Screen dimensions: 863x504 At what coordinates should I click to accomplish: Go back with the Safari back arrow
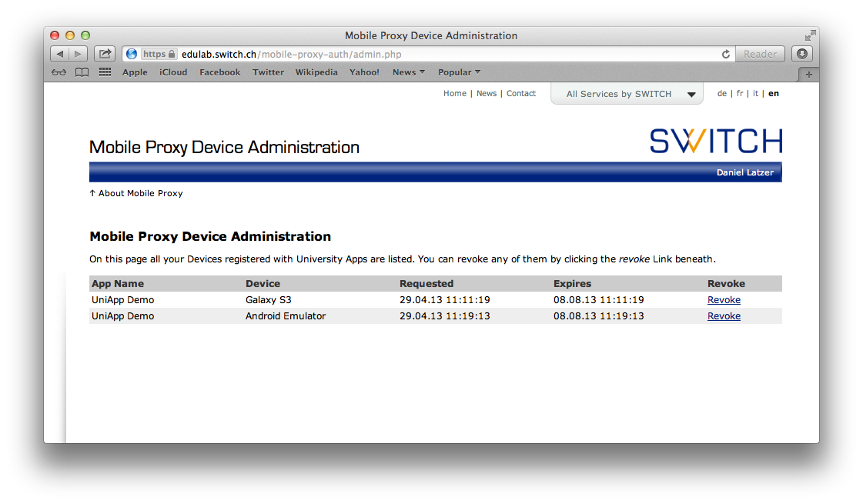[x=59, y=54]
